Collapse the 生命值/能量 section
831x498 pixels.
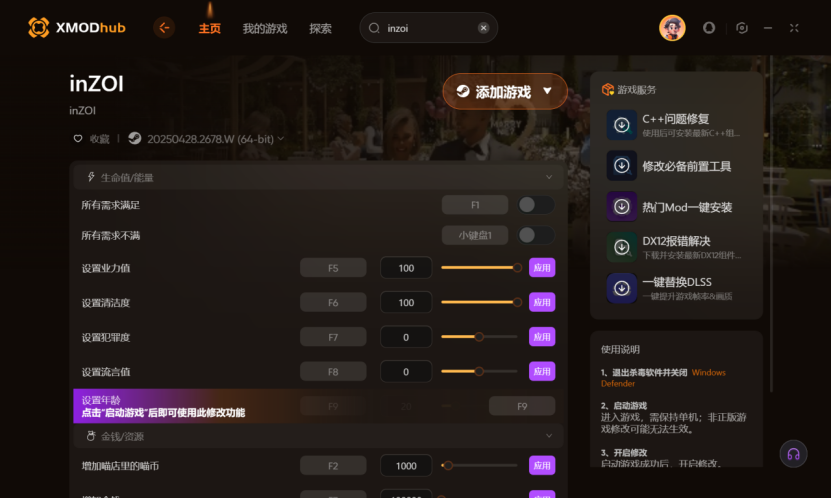(549, 177)
